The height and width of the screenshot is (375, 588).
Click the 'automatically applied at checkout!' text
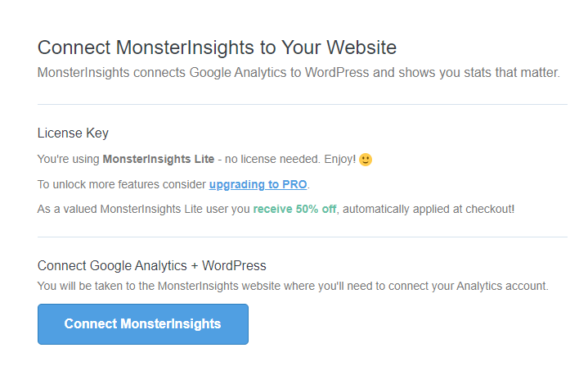[429, 209]
